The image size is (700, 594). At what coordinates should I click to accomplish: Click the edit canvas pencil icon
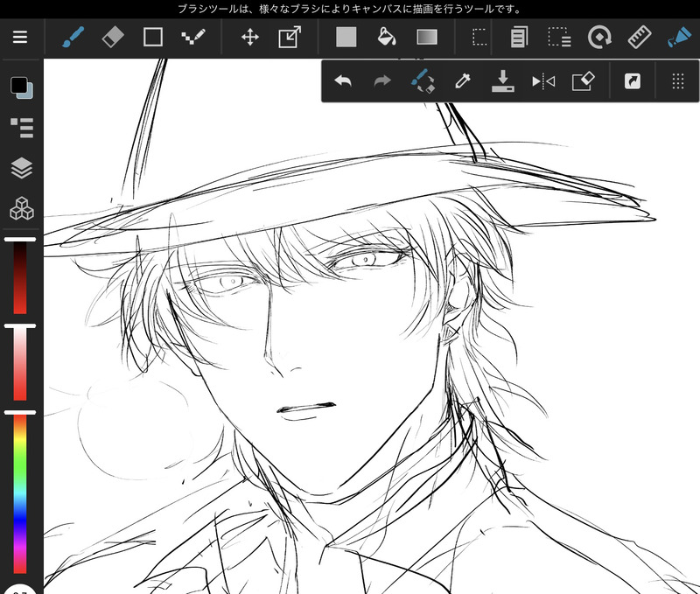pos(583,81)
